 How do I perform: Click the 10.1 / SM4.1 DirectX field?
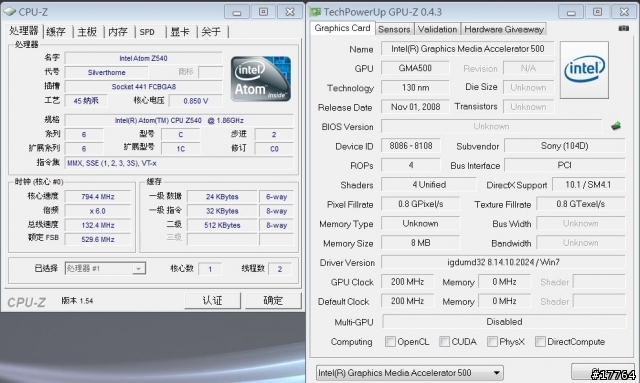pyautogui.click(x=588, y=185)
